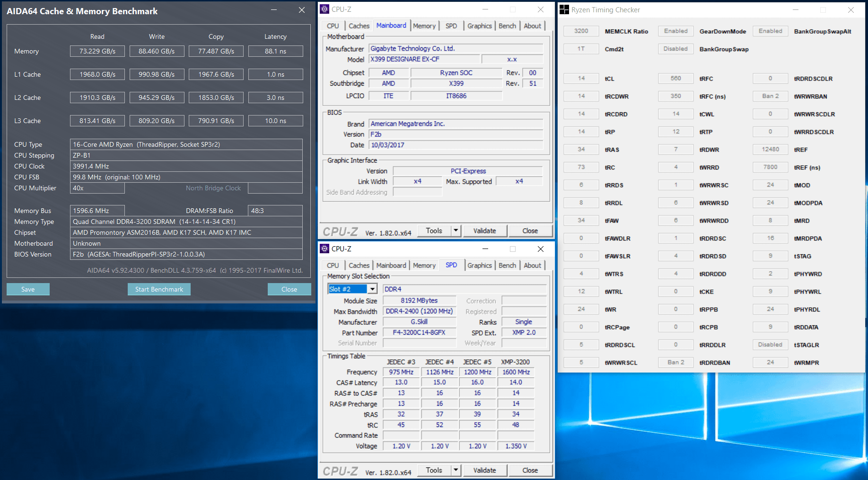Click L1 Cache Read value 1968.0 GB/s
The height and width of the screenshot is (480, 868).
point(97,74)
